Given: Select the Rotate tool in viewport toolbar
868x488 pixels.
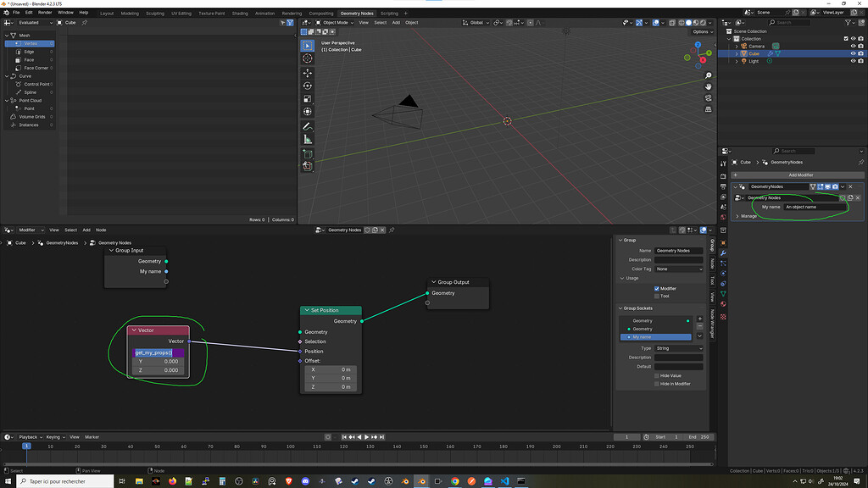Looking at the screenshot, I should coord(307,86).
